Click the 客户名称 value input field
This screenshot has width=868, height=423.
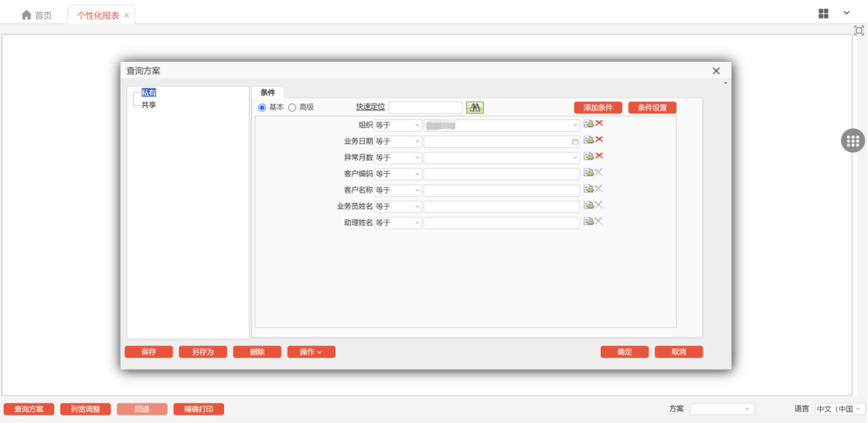(x=502, y=190)
